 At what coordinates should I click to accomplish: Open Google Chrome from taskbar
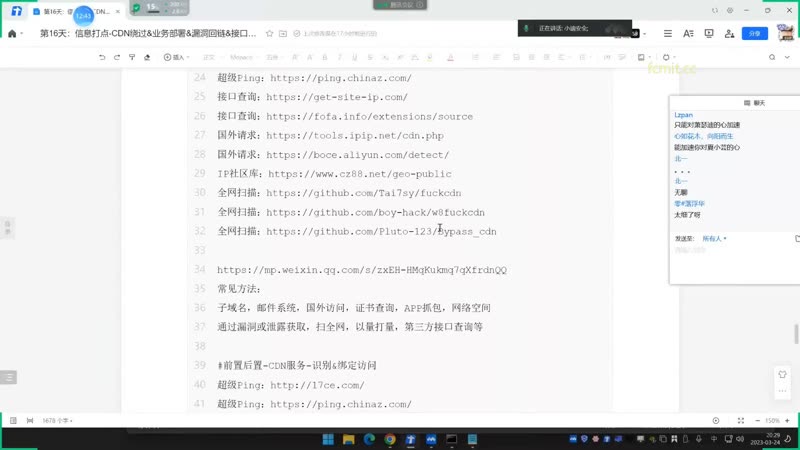point(390,439)
